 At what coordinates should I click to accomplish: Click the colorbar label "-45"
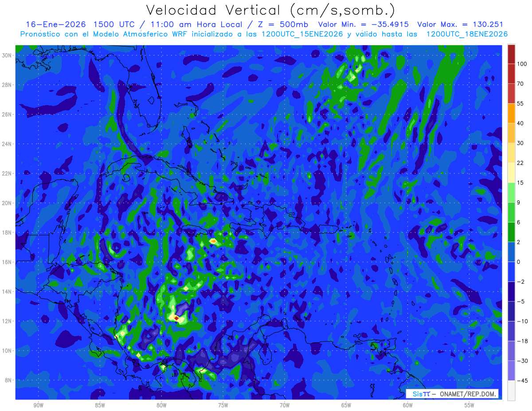point(522,380)
